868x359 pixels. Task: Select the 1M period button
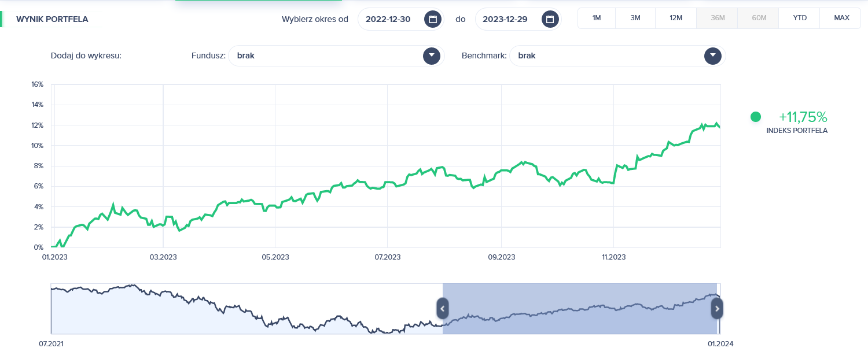(x=597, y=18)
